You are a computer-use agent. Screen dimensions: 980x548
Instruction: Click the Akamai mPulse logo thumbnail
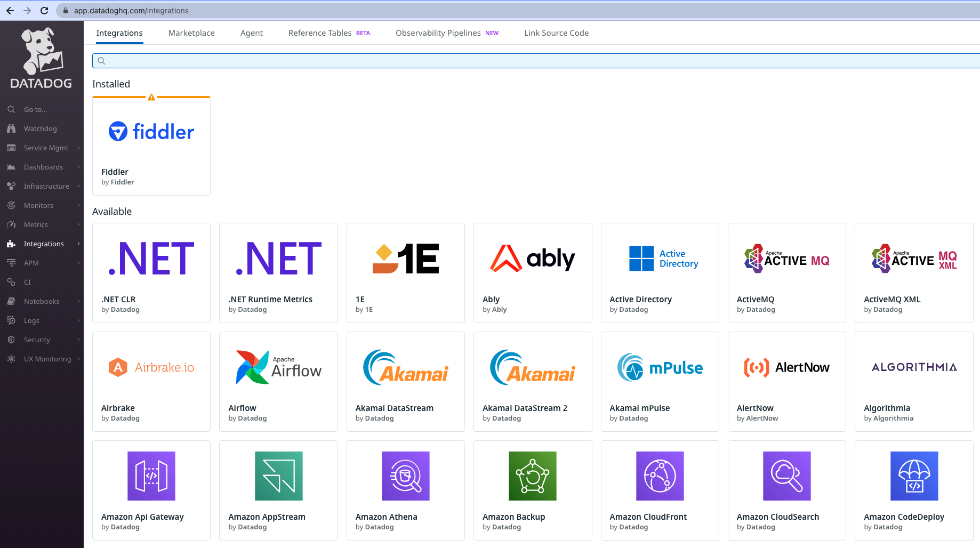coord(660,367)
